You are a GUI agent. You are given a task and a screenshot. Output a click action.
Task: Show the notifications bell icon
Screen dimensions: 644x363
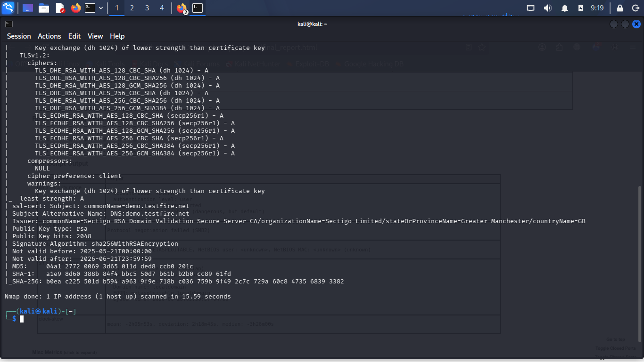[x=565, y=8]
